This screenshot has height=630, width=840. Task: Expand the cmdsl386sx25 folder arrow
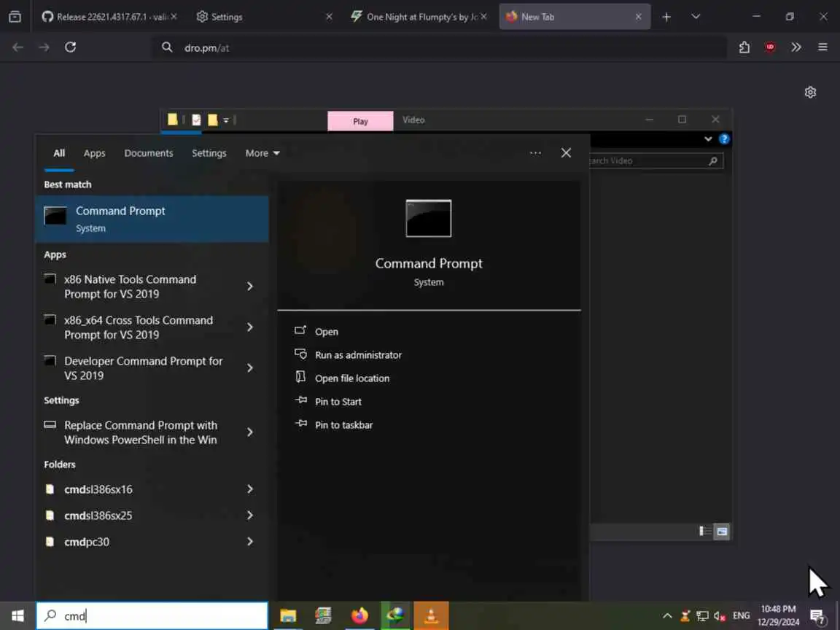tap(249, 515)
